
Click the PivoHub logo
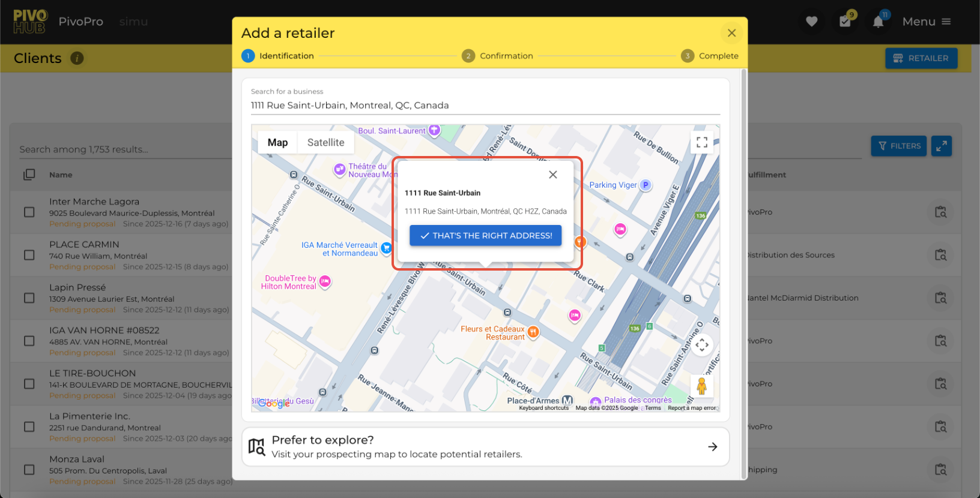[x=30, y=22]
